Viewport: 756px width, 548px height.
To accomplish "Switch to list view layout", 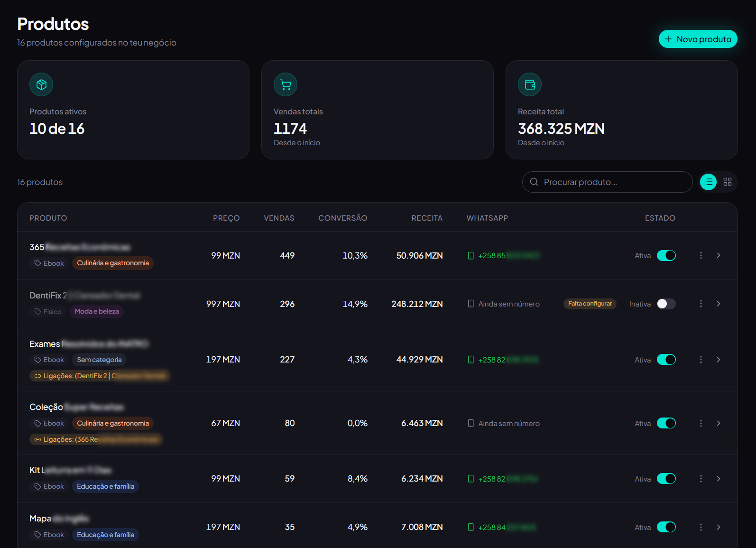I will [708, 182].
